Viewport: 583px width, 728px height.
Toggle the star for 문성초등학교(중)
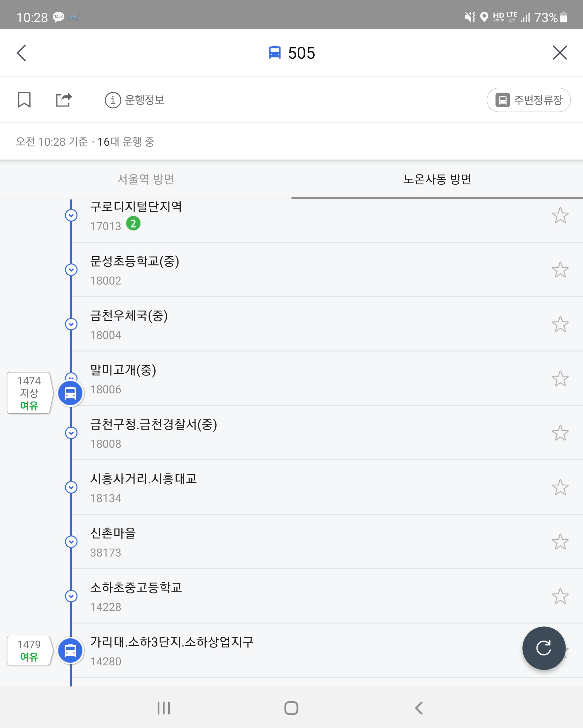point(560,270)
